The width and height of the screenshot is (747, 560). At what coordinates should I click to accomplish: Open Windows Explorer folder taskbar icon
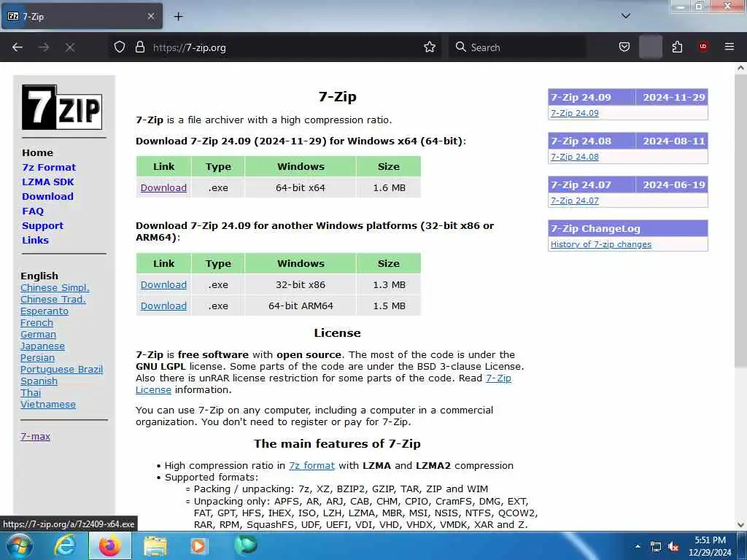[155, 547]
